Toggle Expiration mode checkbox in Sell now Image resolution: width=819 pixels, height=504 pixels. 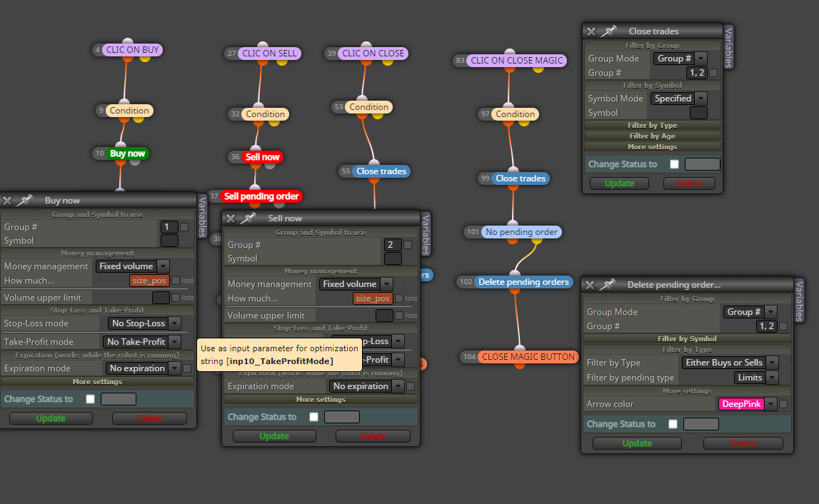411,386
